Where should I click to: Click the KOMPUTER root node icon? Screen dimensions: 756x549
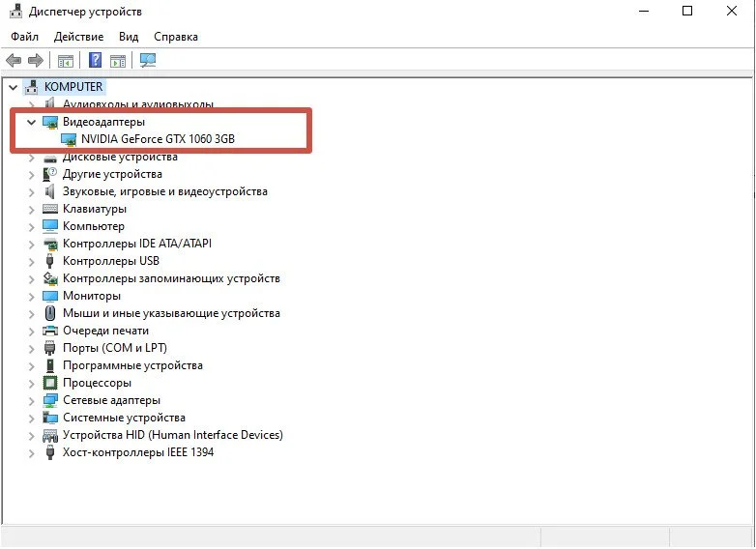pyautogui.click(x=32, y=87)
